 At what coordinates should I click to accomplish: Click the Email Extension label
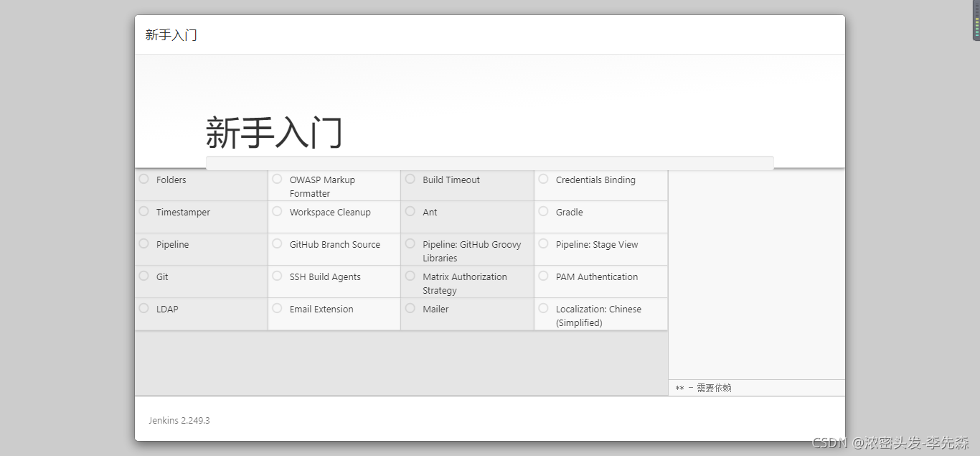click(321, 310)
